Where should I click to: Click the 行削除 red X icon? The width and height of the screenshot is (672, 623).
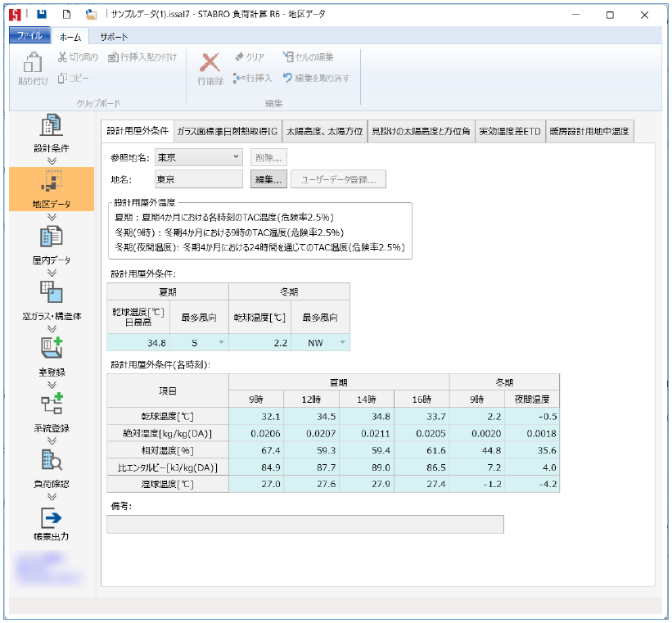[x=210, y=62]
